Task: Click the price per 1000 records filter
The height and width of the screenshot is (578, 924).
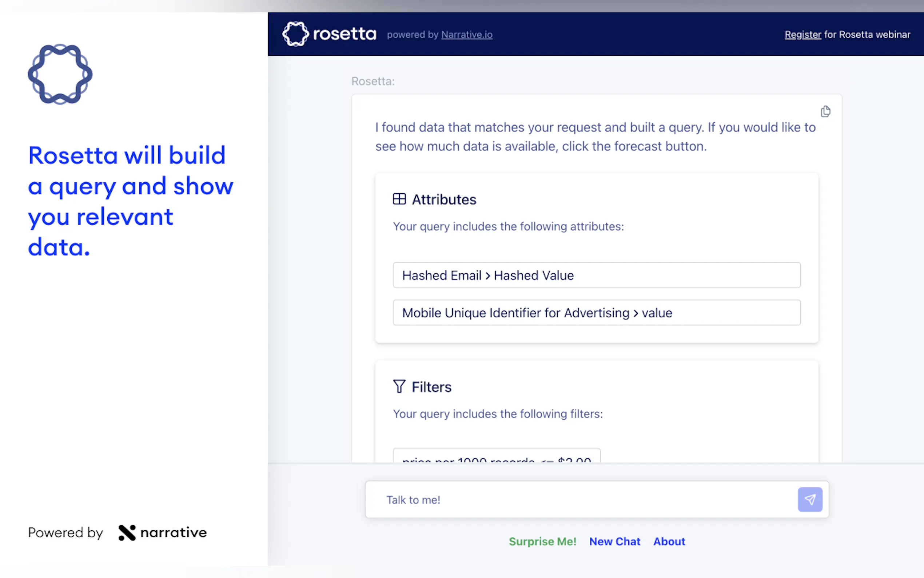Action: [x=496, y=457]
